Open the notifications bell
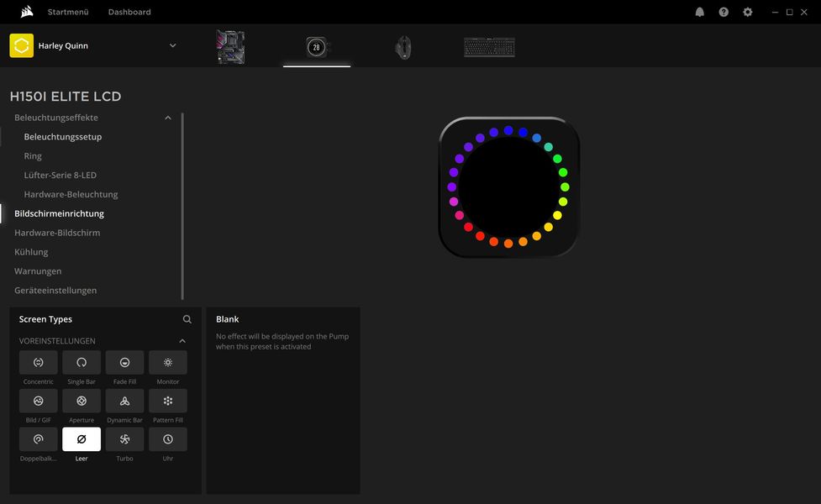Viewport: 821px width, 504px height. tap(699, 12)
